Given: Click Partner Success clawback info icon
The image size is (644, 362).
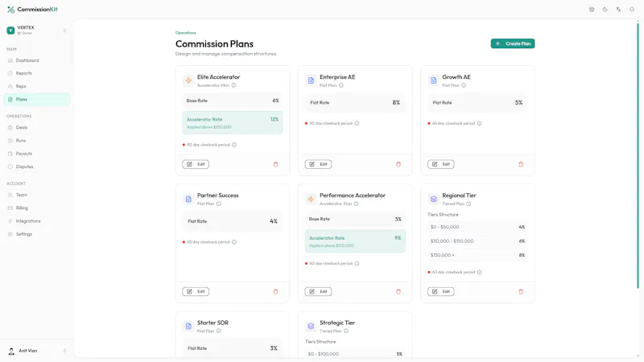Looking at the screenshot, I should pyautogui.click(x=234, y=242).
